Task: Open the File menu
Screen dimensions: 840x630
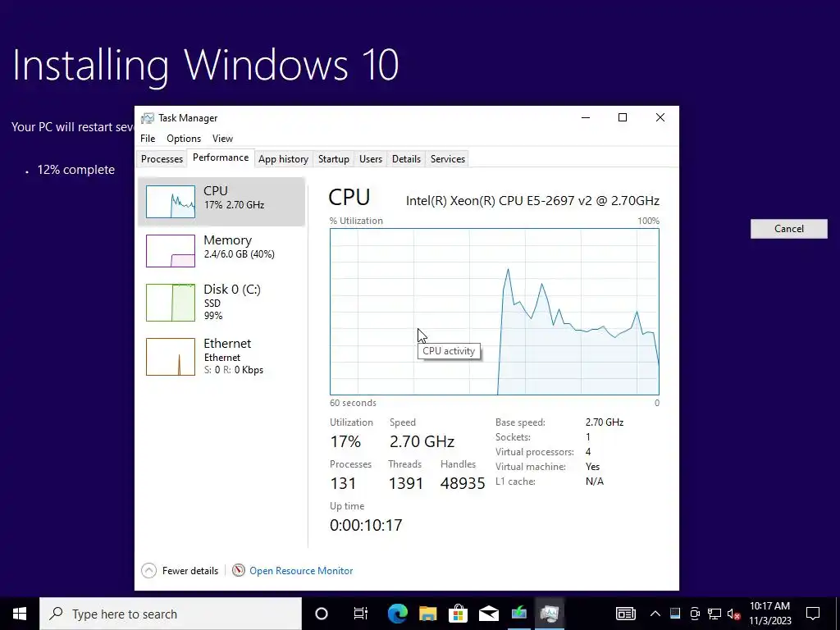Action: pyautogui.click(x=148, y=138)
